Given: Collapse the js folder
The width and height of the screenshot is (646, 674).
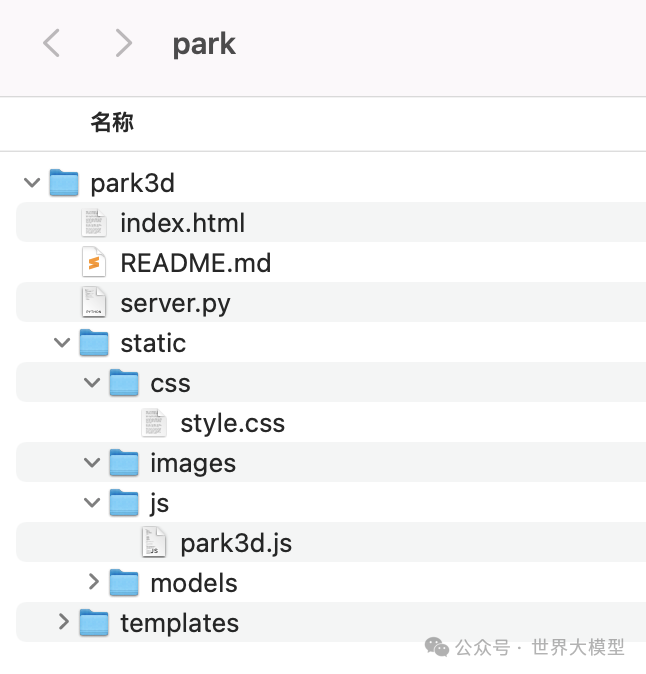Looking at the screenshot, I should [92, 502].
